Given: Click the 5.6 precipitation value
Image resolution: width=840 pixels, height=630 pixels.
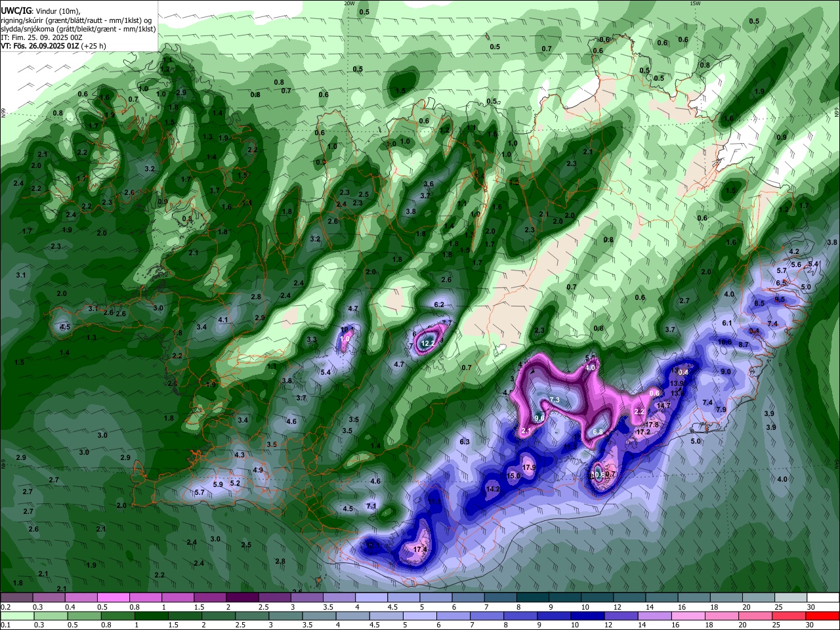Looking at the screenshot, I should click(x=796, y=264).
